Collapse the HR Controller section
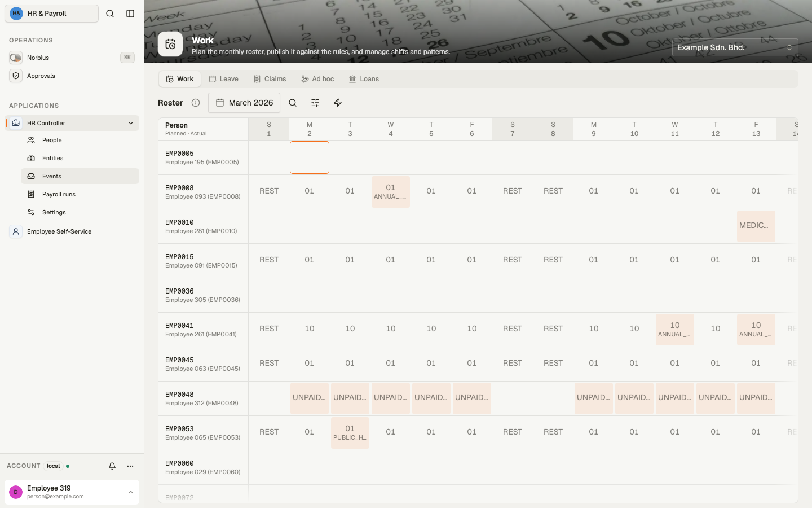Screen dimensions: 812x508 [131, 123]
